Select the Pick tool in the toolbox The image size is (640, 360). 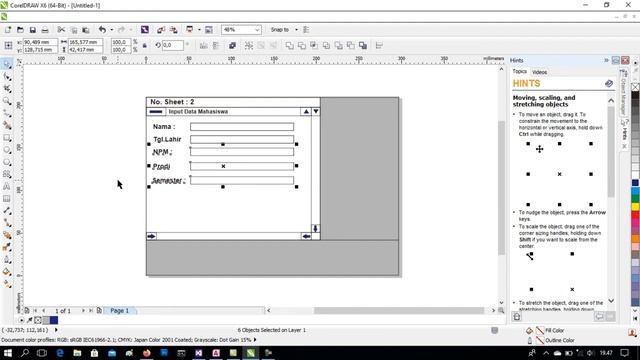(x=7, y=64)
